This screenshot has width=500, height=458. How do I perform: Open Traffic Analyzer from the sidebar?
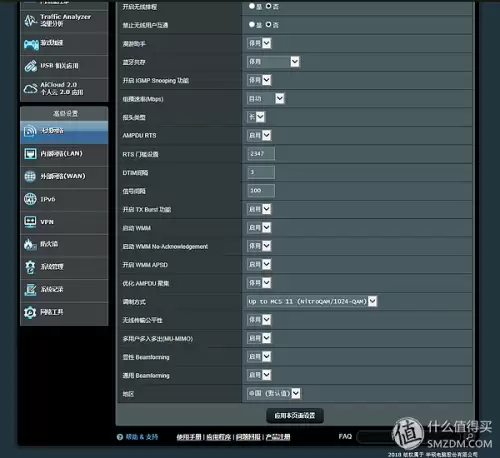64,21
